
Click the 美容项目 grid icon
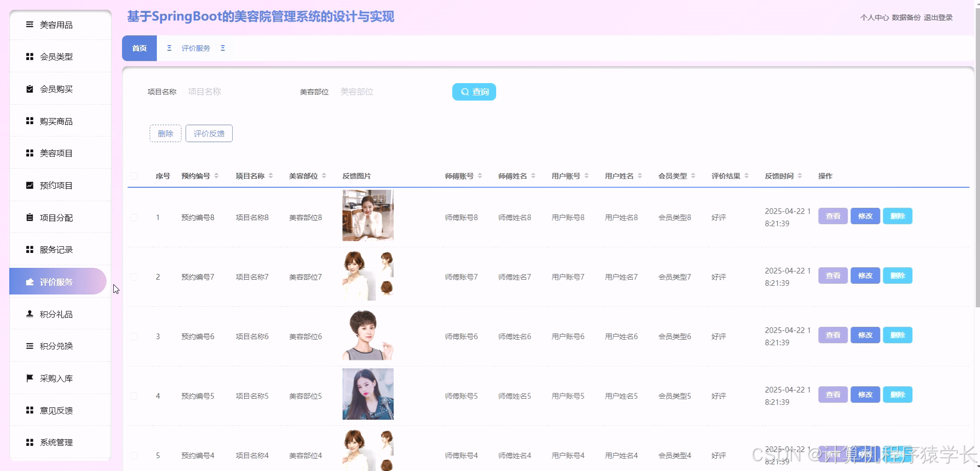(x=30, y=153)
